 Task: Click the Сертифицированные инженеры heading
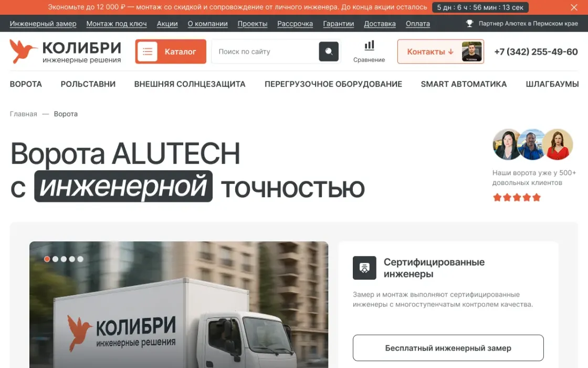click(x=434, y=268)
